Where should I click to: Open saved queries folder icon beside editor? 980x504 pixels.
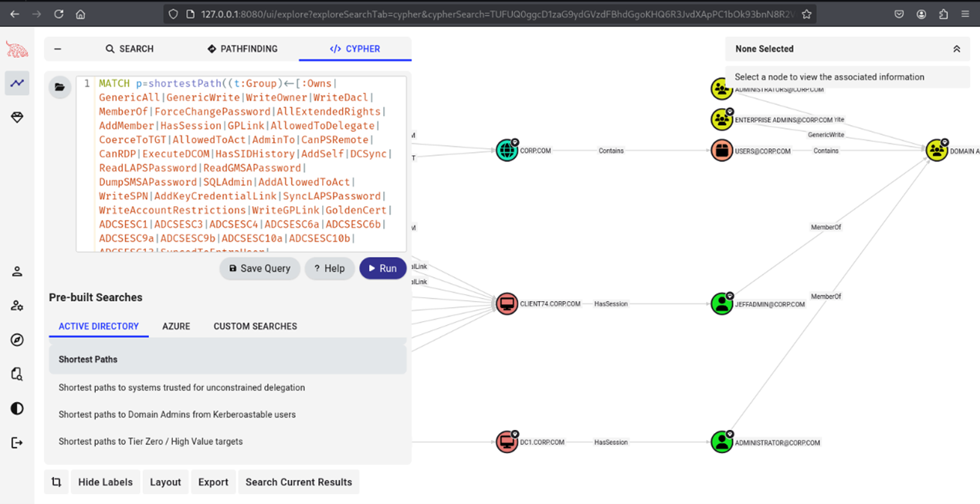pyautogui.click(x=59, y=87)
